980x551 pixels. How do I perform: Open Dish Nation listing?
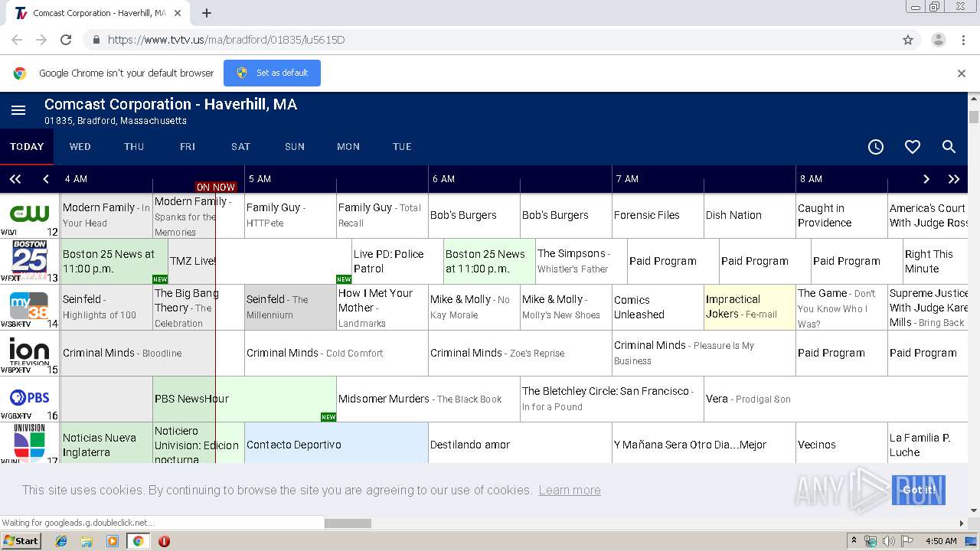click(750, 216)
